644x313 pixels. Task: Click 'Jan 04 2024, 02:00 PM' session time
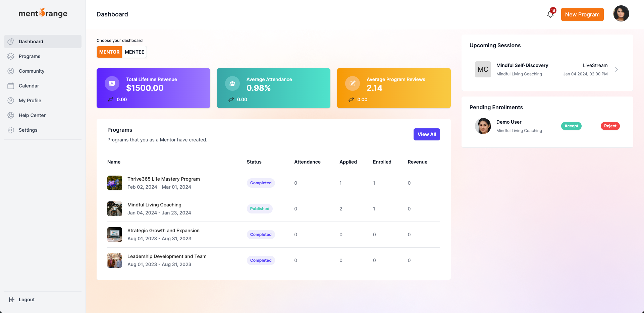coord(585,74)
